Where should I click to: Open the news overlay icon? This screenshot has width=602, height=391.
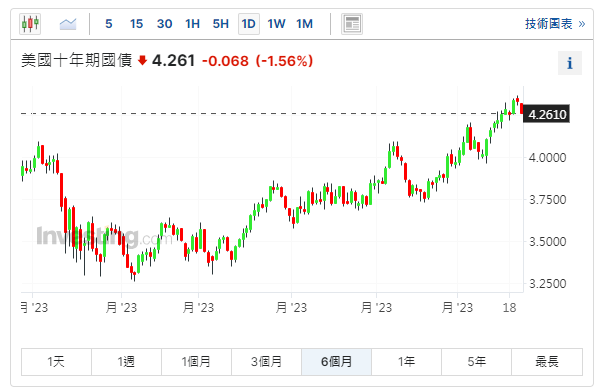coord(352,24)
